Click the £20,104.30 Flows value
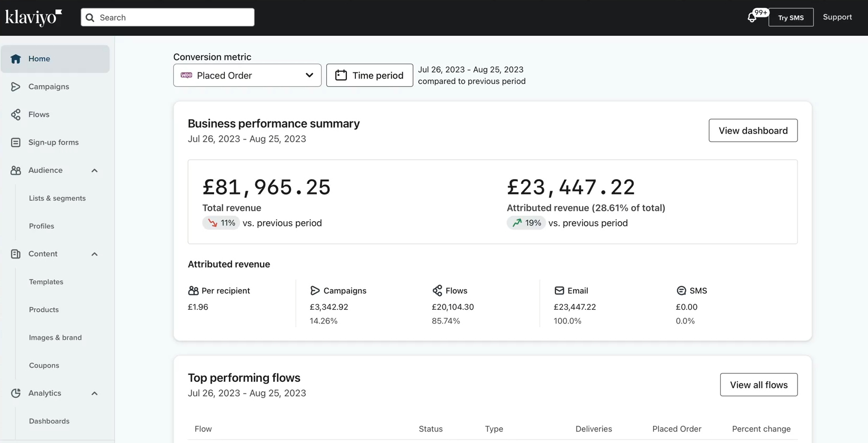Screen dimensions: 868x443 [x=453, y=307]
